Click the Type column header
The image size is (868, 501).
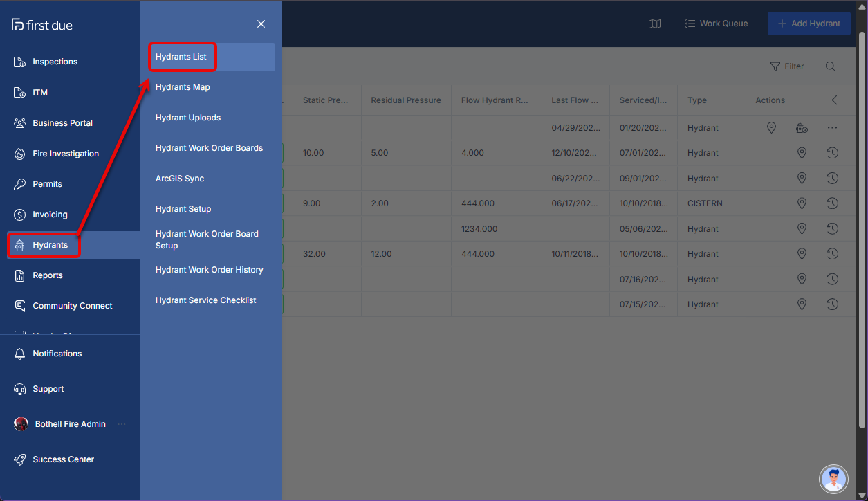coord(697,100)
